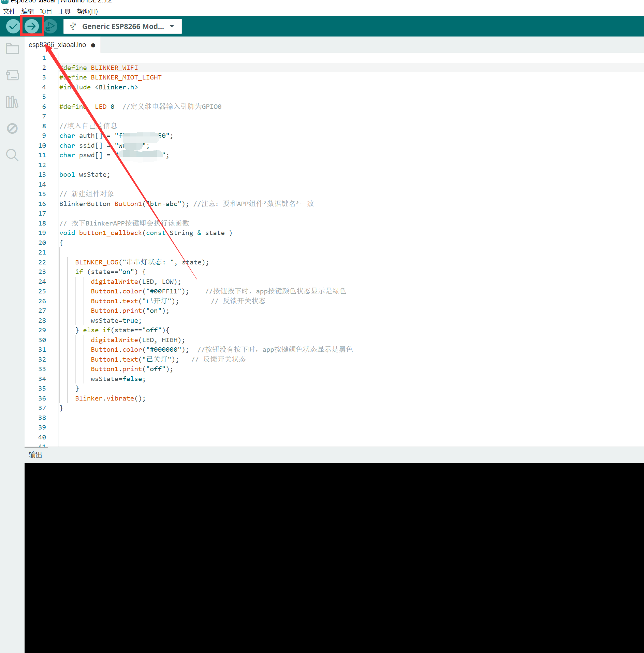The width and height of the screenshot is (644, 653).
Task: Click the unsaved dot on esp8266_xiaoai.ino tab
Action: pyautogui.click(x=93, y=45)
